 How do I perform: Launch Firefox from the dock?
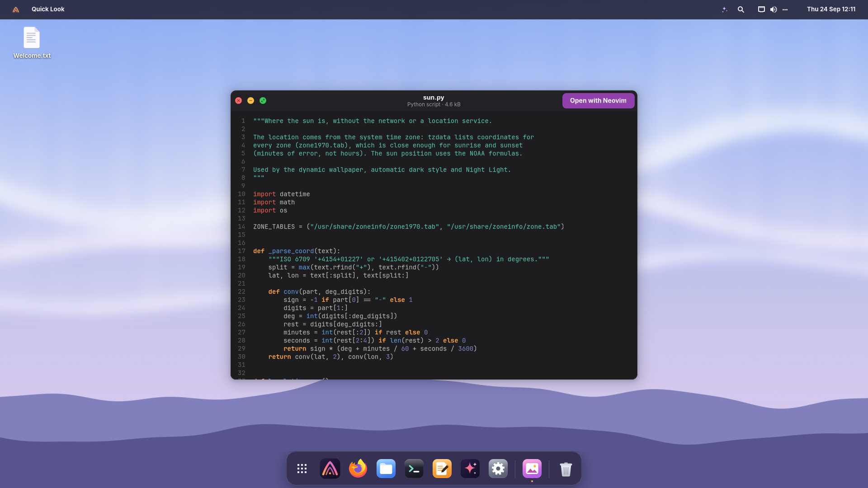tap(358, 469)
